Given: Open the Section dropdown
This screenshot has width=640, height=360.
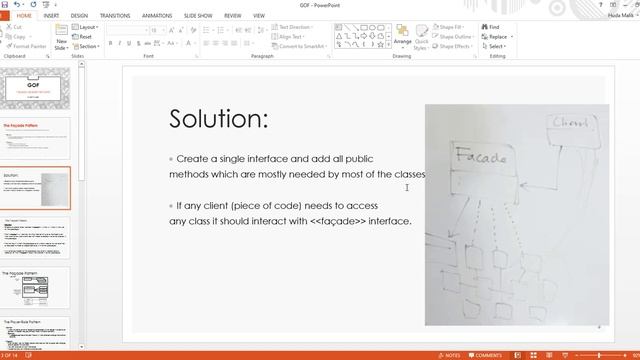Looking at the screenshot, I should point(86,47).
